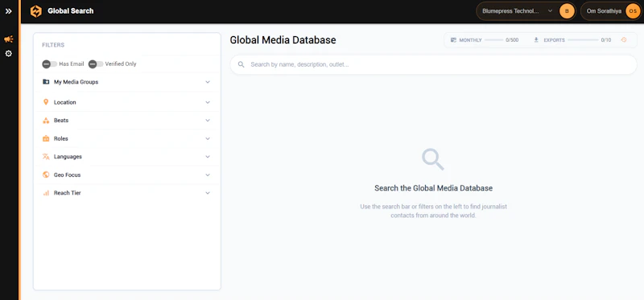
Task: Click the OS user avatar
Action: pyautogui.click(x=633, y=11)
